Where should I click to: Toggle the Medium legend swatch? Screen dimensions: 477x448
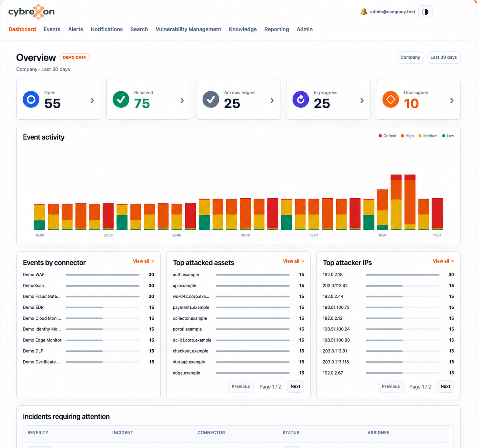(x=420, y=136)
